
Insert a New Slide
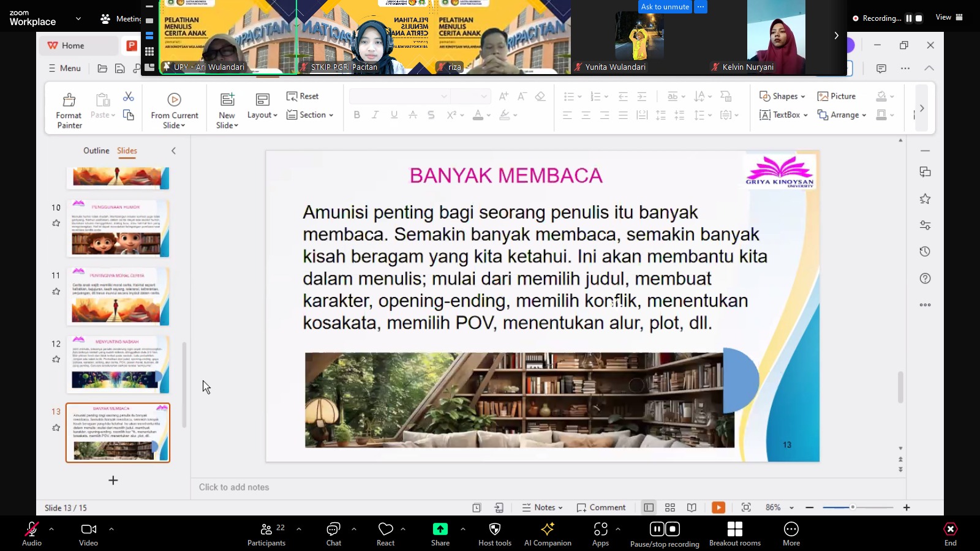tap(227, 110)
